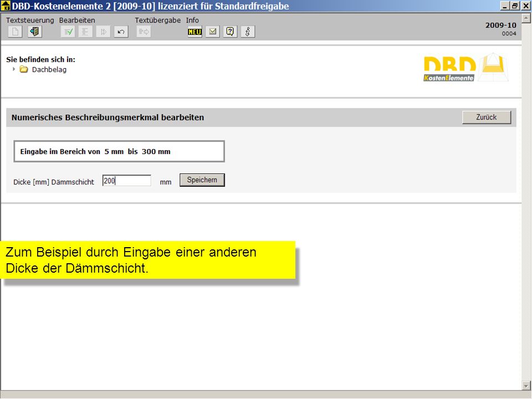
Task: Click the '2009-10' version text
Action: pyautogui.click(x=500, y=25)
